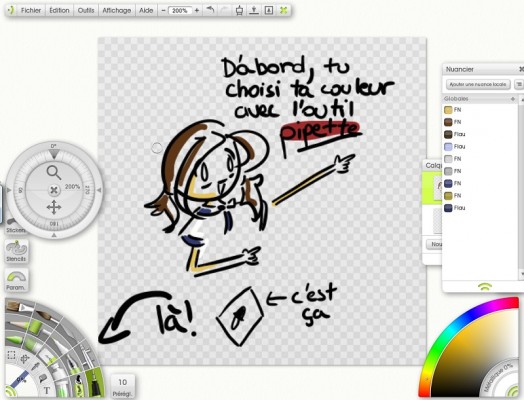
Task: Select the brown FN swatch
Action: [448, 122]
